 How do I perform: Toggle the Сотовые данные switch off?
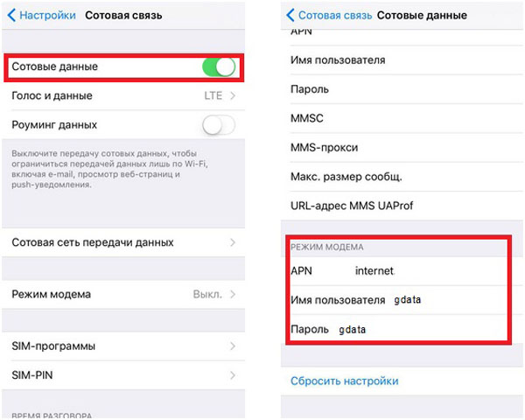tap(219, 67)
